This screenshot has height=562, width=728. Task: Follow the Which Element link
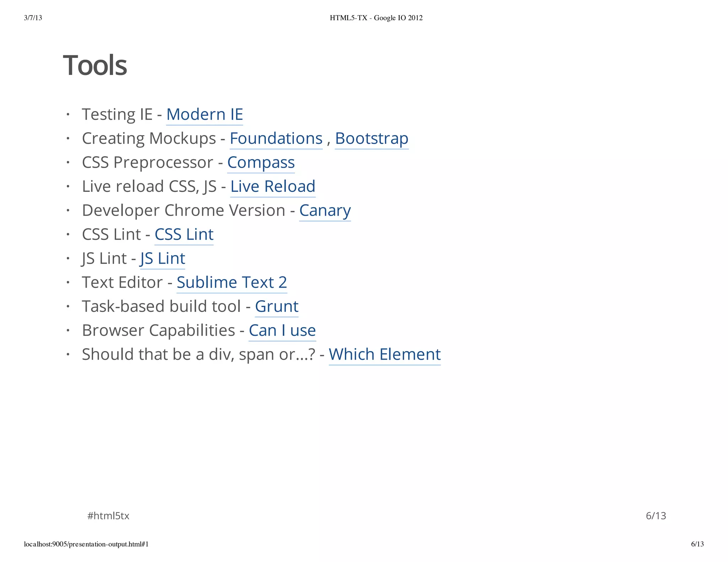point(385,354)
